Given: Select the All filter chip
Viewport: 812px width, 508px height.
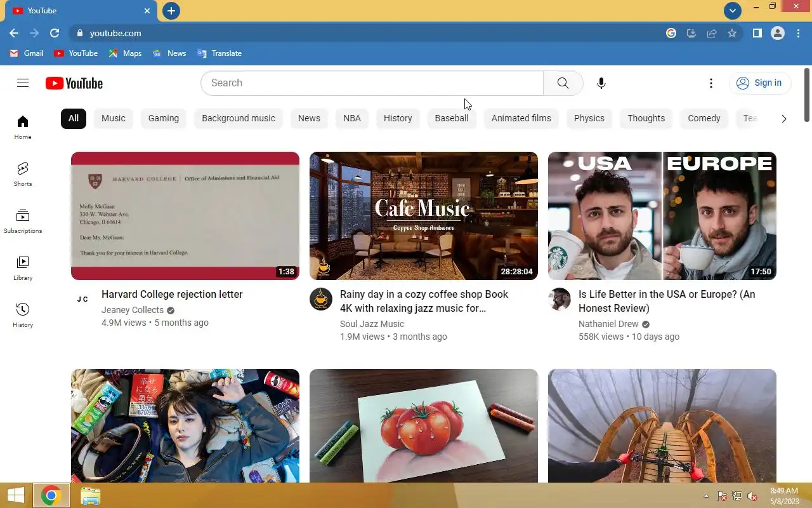Looking at the screenshot, I should coord(74,119).
